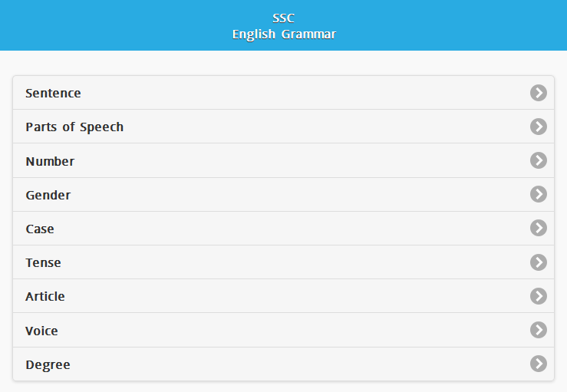The height and width of the screenshot is (392, 567).
Task: Go to the Gender topic
Action: pyautogui.click(x=48, y=195)
